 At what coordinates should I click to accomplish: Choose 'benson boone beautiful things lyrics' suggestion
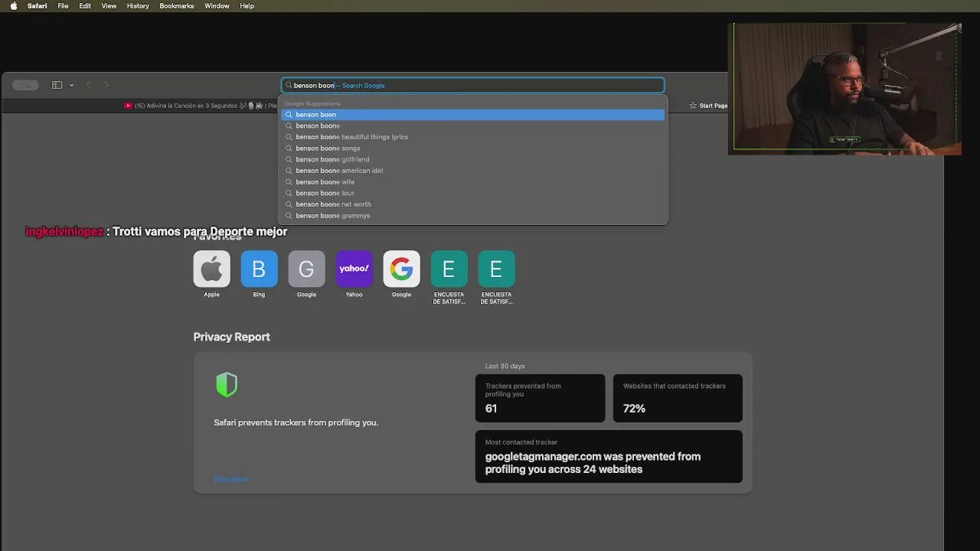tap(473, 137)
